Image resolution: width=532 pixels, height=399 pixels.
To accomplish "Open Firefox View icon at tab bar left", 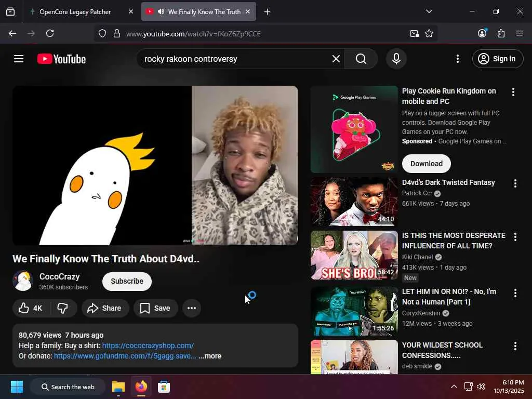I will [x=10, y=12].
